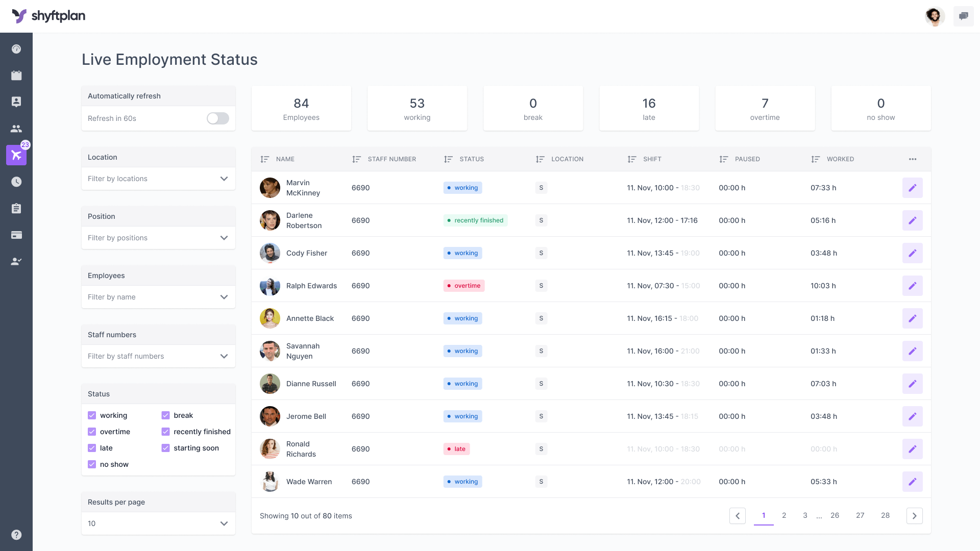
Task: Enable the automatic refresh switch
Action: [x=217, y=118]
